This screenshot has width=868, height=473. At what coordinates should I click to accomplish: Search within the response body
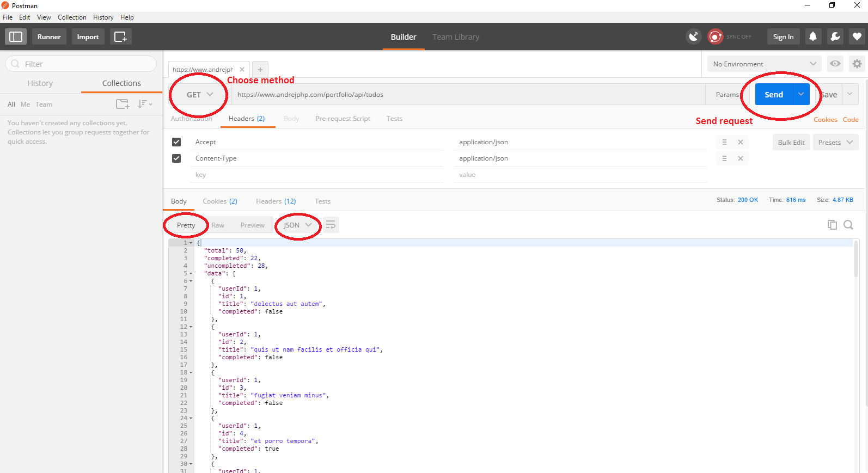pos(848,225)
